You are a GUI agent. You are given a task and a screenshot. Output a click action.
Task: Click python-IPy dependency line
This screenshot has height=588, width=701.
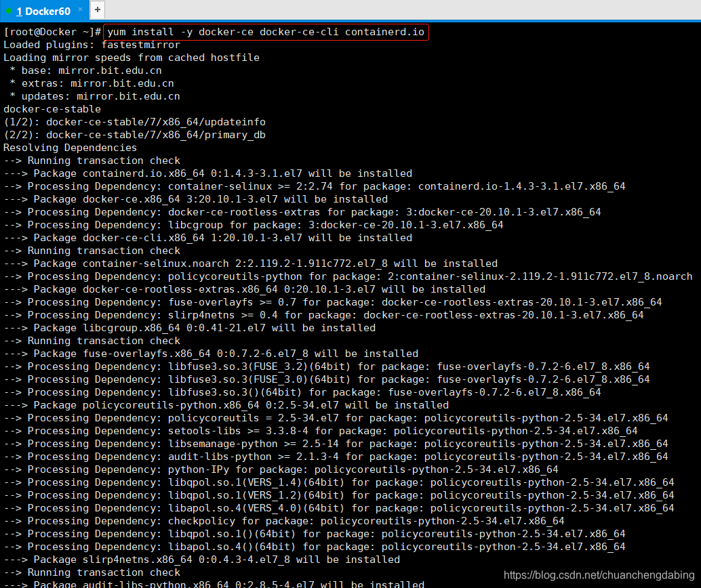tap(281, 469)
